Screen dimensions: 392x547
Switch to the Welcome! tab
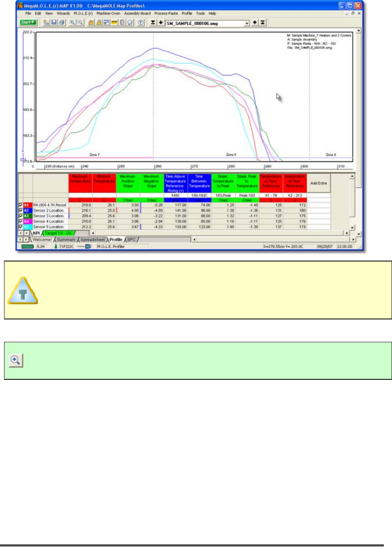pos(42,239)
